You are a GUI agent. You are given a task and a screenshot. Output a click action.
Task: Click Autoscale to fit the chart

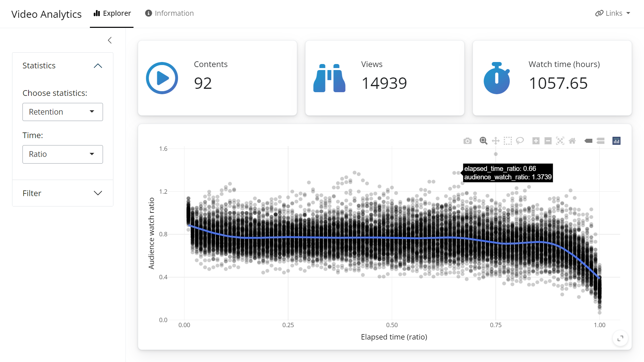coord(560,141)
